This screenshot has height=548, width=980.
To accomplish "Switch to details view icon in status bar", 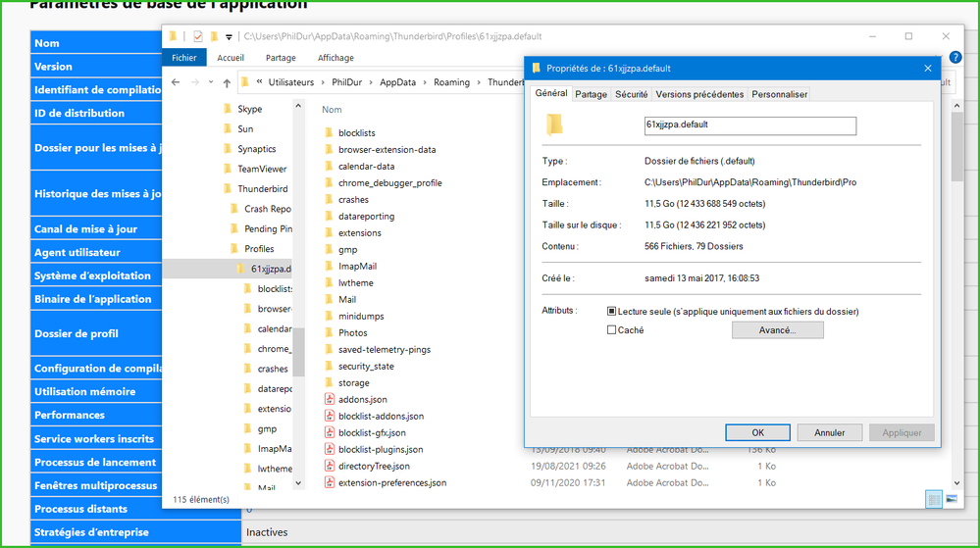I will 934,499.
